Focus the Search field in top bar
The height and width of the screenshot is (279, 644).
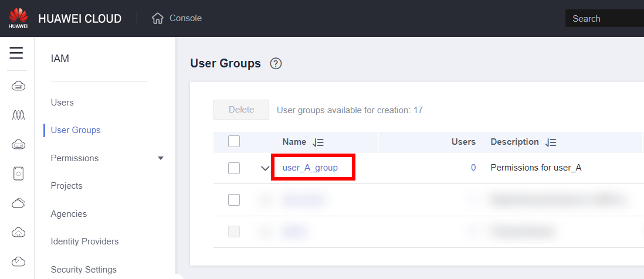pos(604,19)
